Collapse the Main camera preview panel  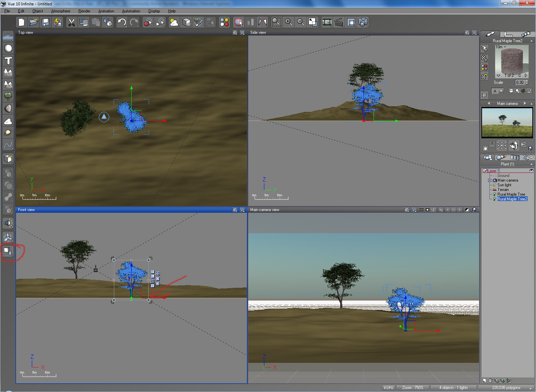pyautogui.click(x=531, y=104)
